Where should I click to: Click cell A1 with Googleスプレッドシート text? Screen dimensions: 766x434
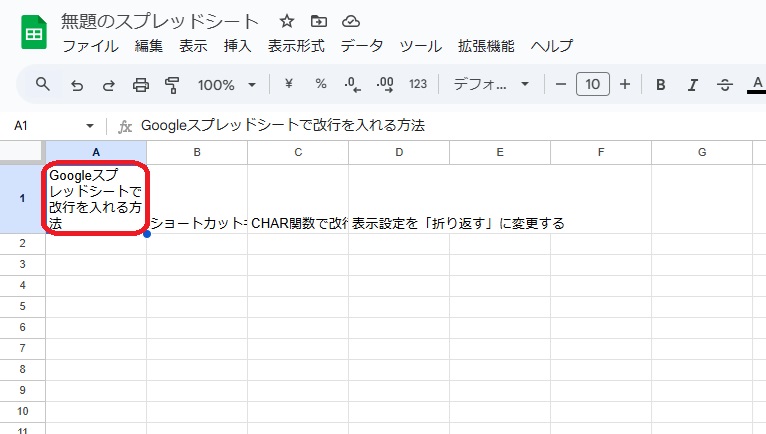click(x=96, y=199)
